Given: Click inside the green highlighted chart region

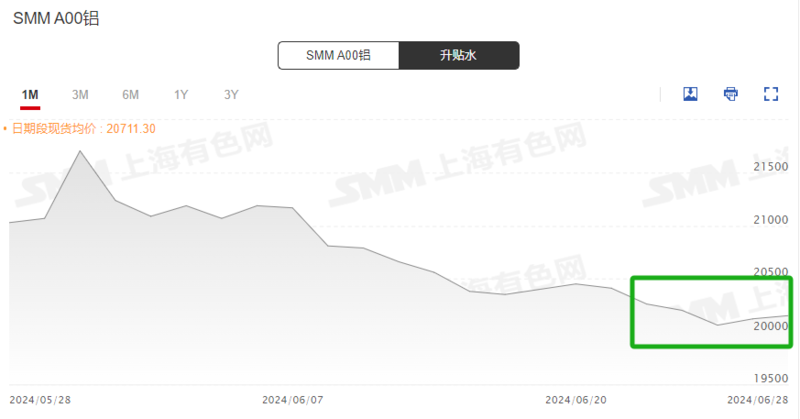Looking at the screenshot, I should point(711,312).
